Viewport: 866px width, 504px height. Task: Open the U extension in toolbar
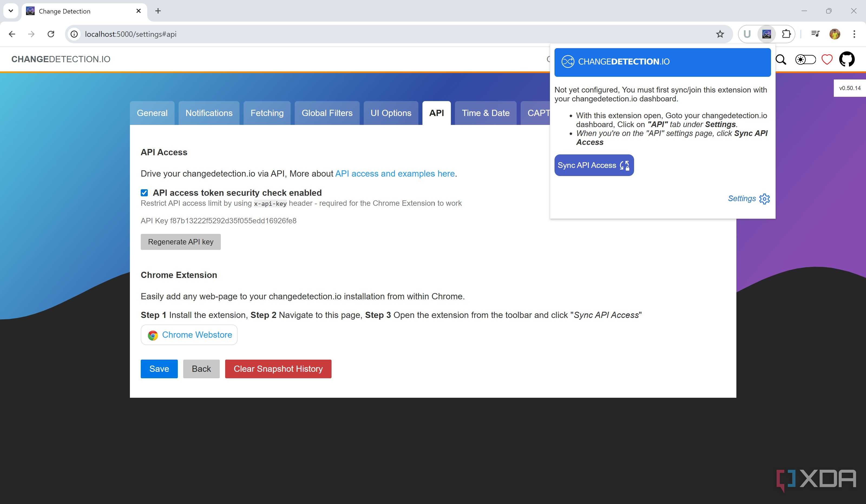pyautogui.click(x=747, y=34)
